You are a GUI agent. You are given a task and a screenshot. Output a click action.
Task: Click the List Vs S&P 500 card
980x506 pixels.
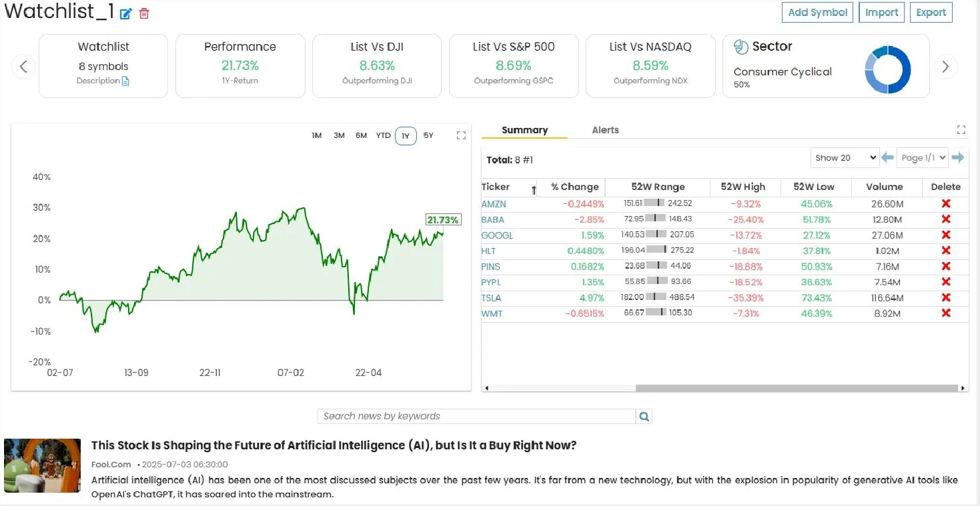[514, 66]
